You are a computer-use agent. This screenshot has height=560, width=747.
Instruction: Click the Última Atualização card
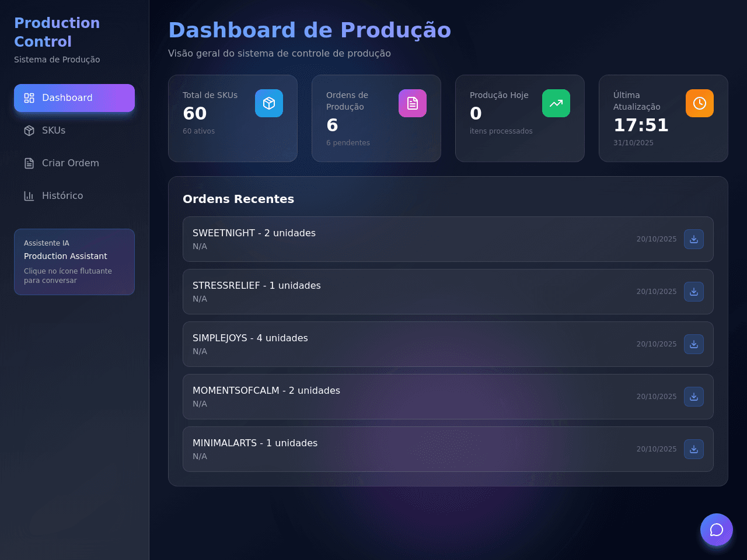coord(664,118)
